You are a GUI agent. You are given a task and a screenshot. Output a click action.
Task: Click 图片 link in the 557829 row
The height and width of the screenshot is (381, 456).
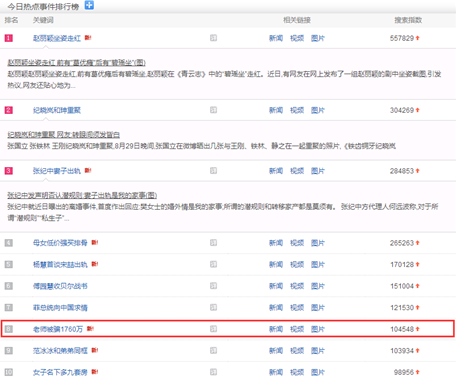point(318,38)
